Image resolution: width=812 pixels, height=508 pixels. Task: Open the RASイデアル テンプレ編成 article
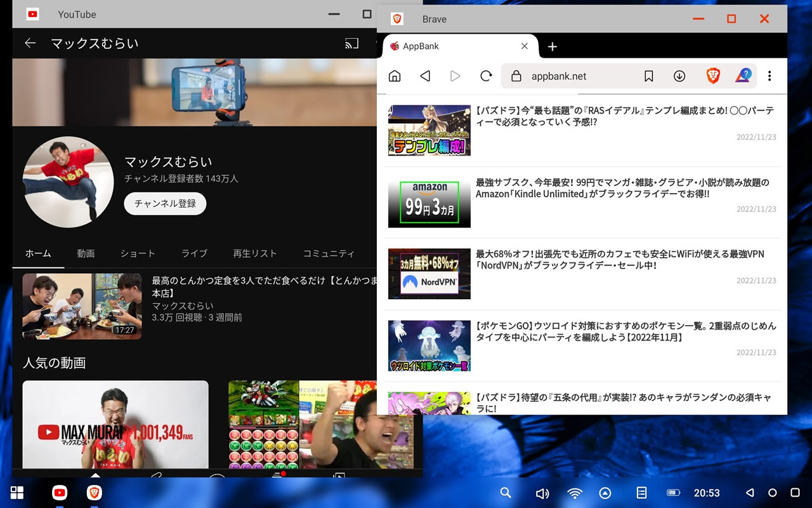[625, 116]
